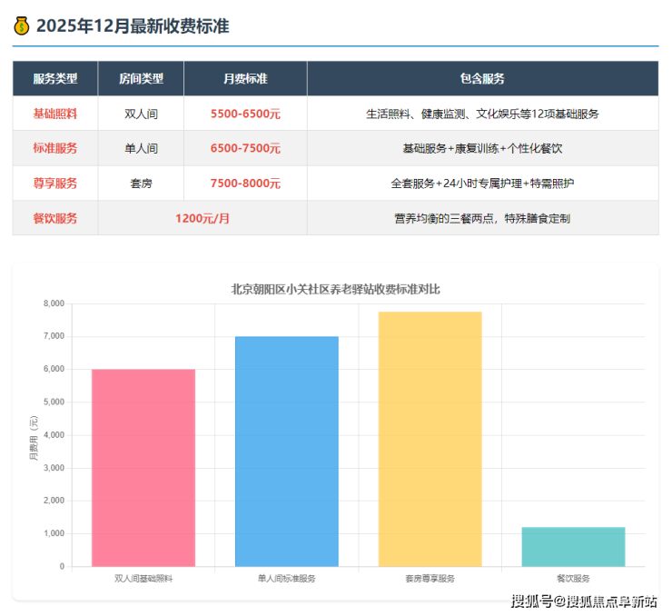The width and height of the screenshot is (672, 616).
Task: Click the blue 单人间标准服务 bar
Action: pyautogui.click(x=287, y=452)
